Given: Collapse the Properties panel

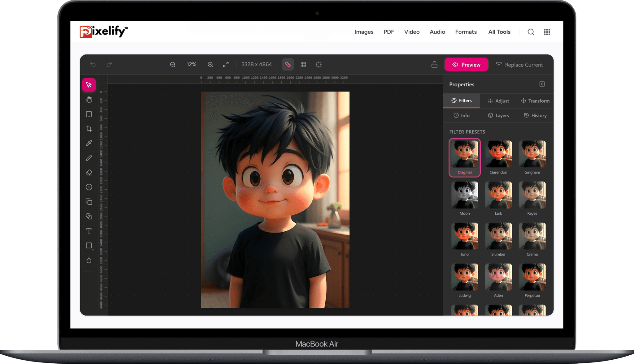Looking at the screenshot, I should 542,84.
